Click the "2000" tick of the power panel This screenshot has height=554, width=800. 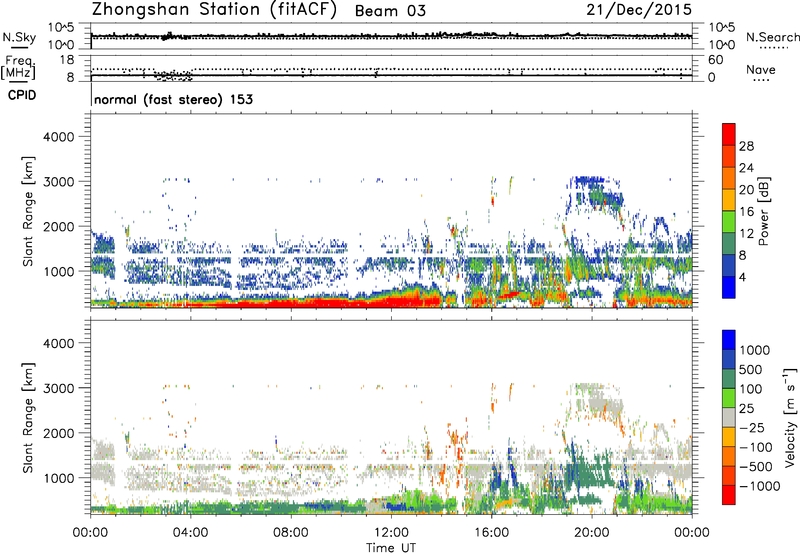[58, 226]
